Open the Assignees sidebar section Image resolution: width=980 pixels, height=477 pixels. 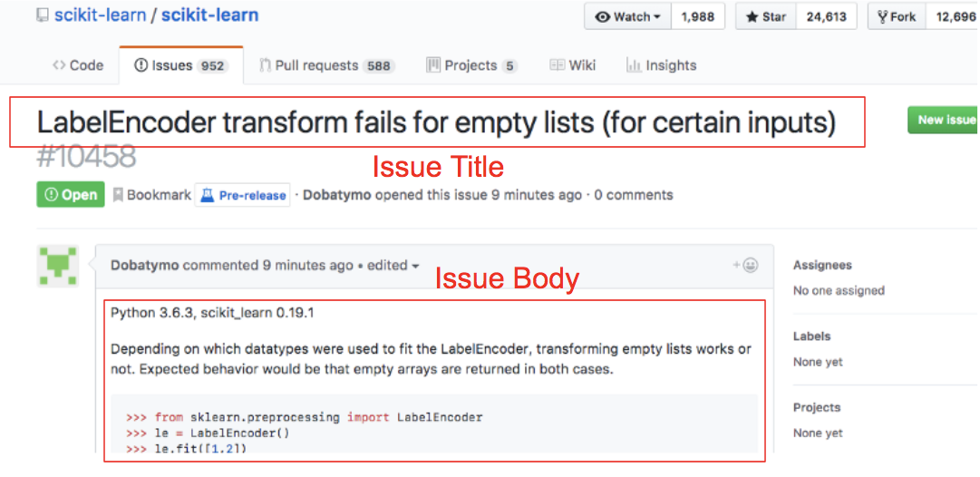[x=822, y=265]
